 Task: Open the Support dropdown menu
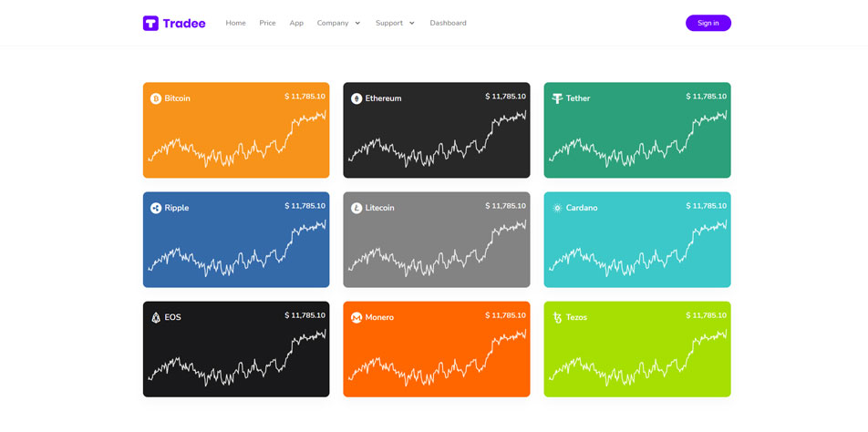395,23
